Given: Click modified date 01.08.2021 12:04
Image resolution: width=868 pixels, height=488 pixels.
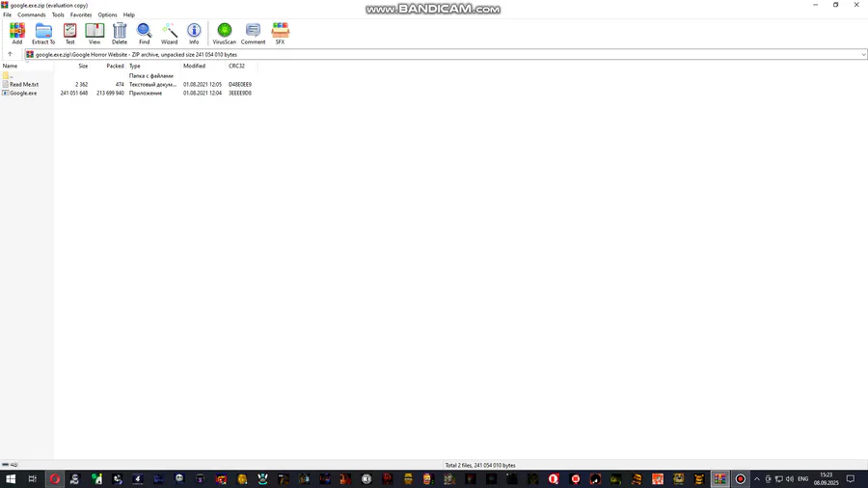Looking at the screenshot, I should coord(203,94).
